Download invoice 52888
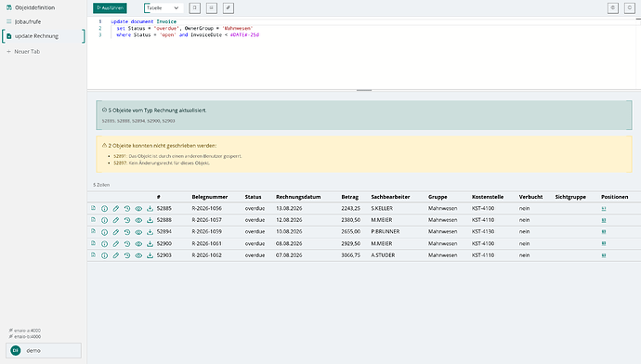This screenshot has width=641, height=364. 150,220
